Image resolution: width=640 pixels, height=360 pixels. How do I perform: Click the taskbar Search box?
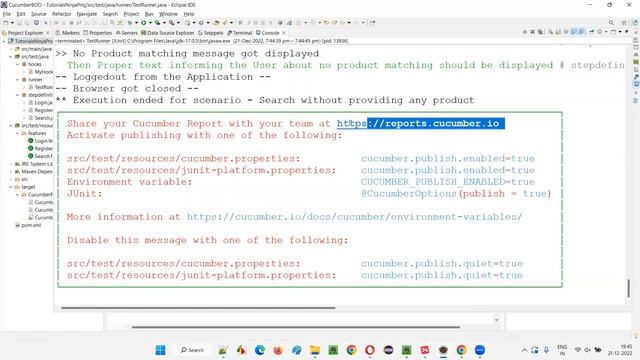coord(192,350)
